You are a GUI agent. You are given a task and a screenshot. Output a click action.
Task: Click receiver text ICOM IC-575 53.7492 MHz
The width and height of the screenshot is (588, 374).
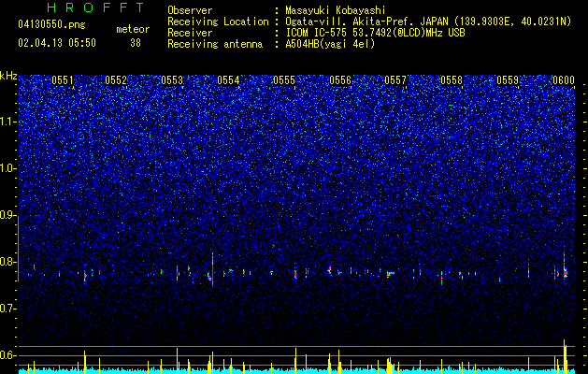(x=375, y=33)
